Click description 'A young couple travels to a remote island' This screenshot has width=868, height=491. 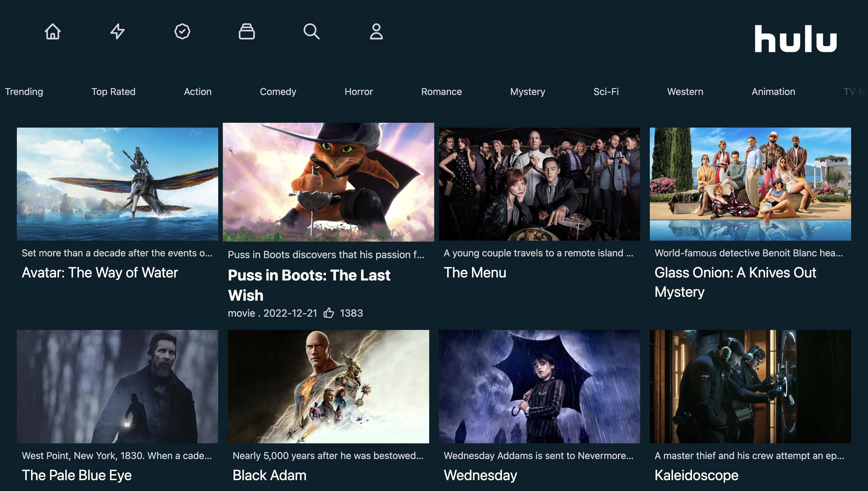[539, 253]
